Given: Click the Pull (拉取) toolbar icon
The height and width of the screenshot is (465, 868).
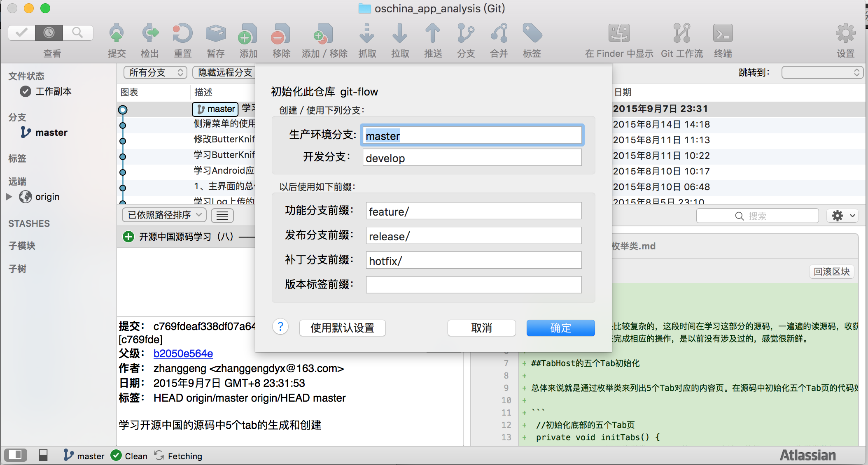Looking at the screenshot, I should point(400,34).
